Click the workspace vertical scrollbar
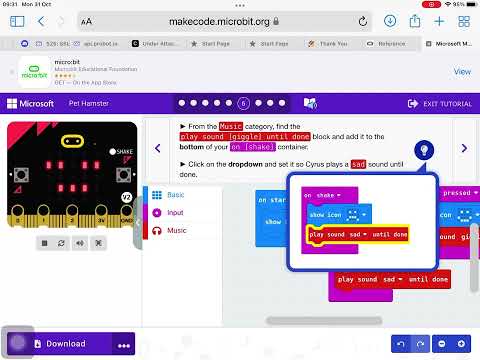 click(x=475, y=258)
